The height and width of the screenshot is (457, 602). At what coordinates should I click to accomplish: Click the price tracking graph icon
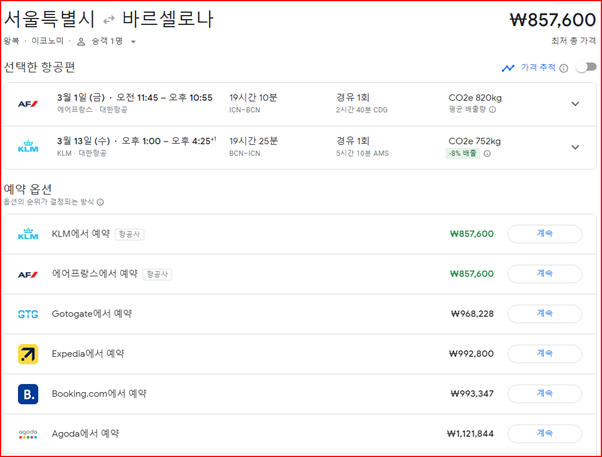[x=508, y=68]
